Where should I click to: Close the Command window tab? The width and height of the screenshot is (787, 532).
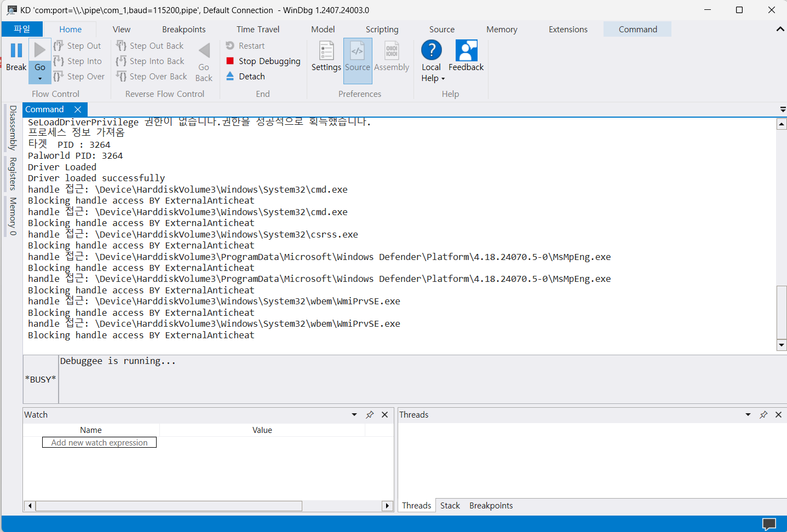(x=78, y=109)
